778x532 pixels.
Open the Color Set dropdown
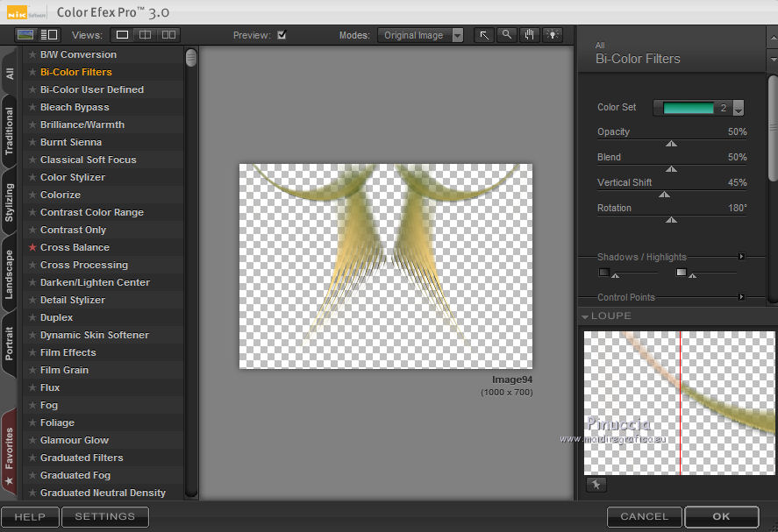click(x=739, y=108)
